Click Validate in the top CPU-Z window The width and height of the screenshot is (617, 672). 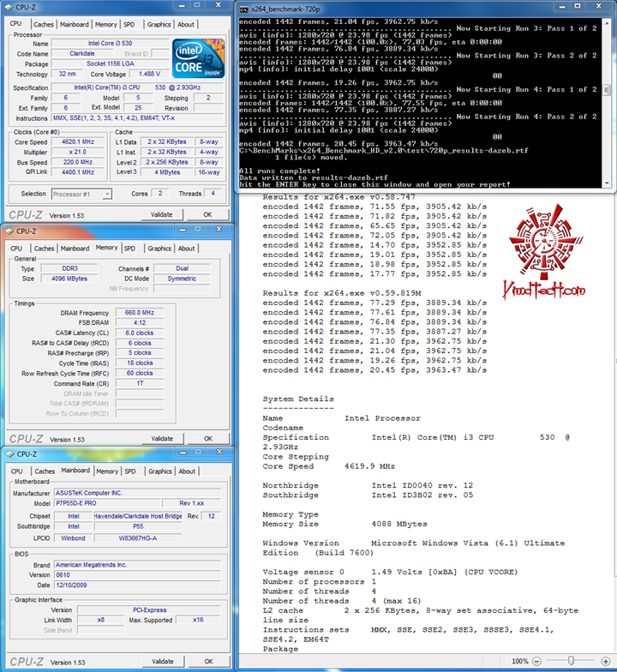click(x=161, y=214)
